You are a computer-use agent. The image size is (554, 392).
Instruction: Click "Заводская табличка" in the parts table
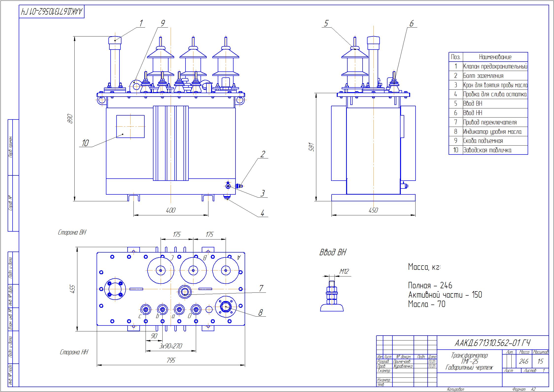click(x=488, y=150)
